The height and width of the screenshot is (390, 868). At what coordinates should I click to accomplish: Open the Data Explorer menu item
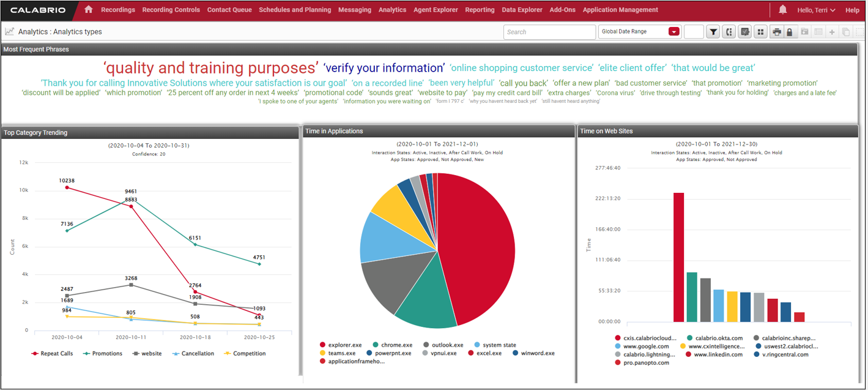(522, 10)
